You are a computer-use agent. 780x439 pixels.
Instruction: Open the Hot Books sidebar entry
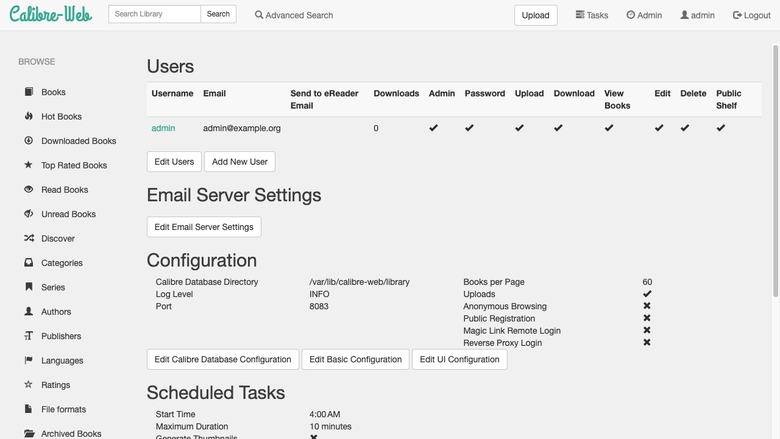(61, 116)
